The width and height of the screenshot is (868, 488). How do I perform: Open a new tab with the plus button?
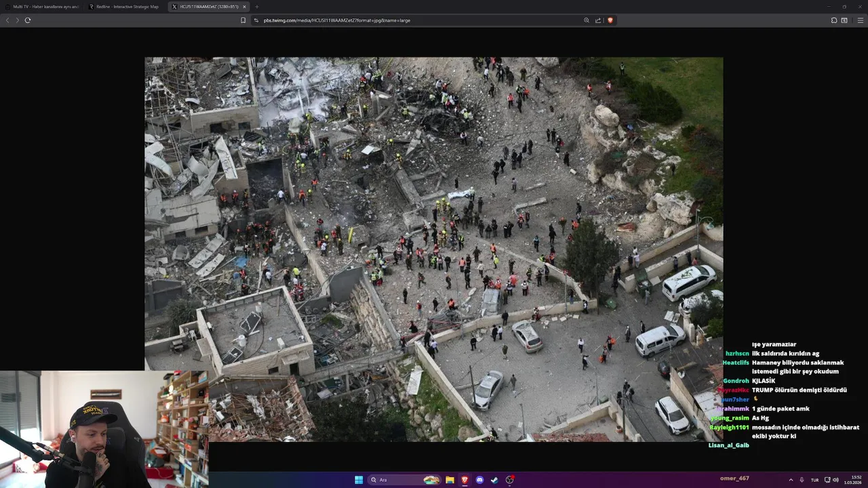click(256, 7)
